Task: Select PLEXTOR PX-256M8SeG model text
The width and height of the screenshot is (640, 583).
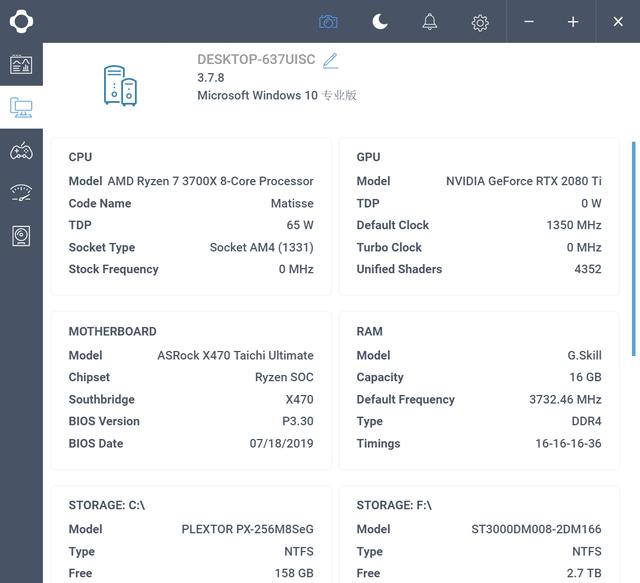Action: 247,529
